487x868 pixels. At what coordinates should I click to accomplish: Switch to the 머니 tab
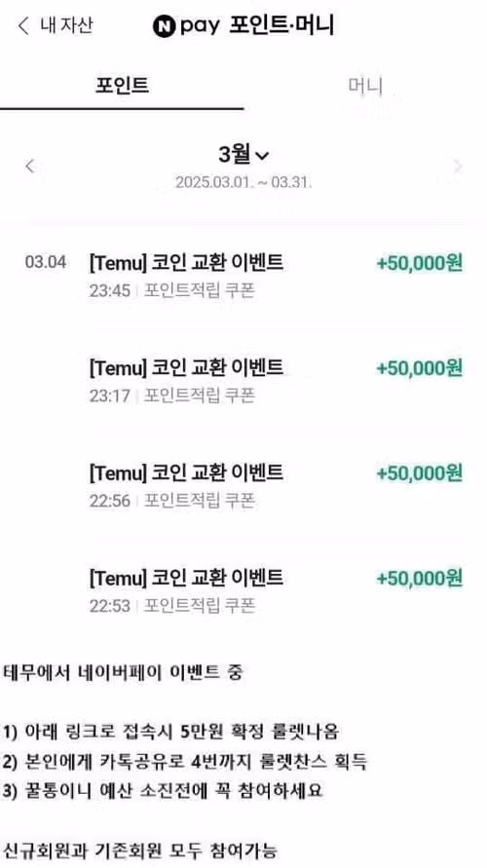tap(365, 86)
